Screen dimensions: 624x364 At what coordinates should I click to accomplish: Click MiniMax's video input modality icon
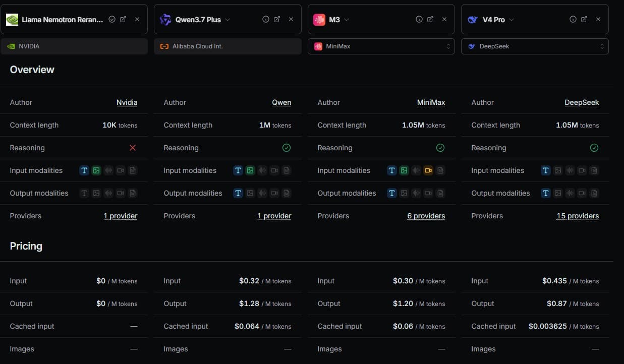pos(428,170)
